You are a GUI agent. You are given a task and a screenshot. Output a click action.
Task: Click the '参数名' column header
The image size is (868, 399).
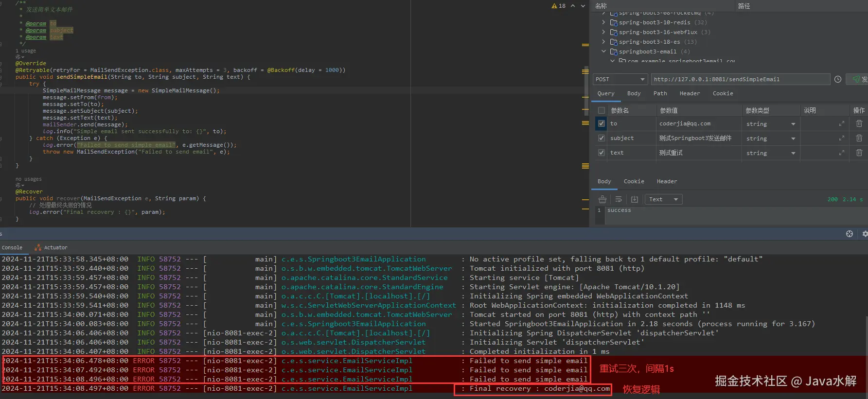click(620, 110)
